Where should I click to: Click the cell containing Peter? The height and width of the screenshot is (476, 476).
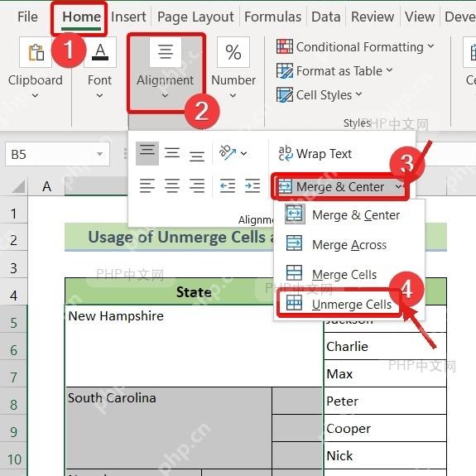[385, 401]
